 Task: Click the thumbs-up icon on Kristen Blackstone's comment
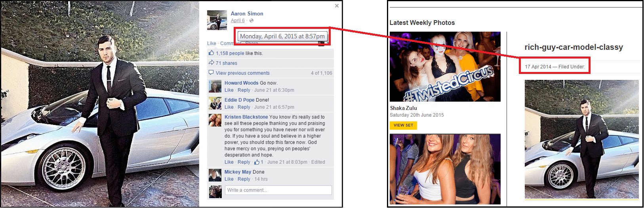coord(257,162)
